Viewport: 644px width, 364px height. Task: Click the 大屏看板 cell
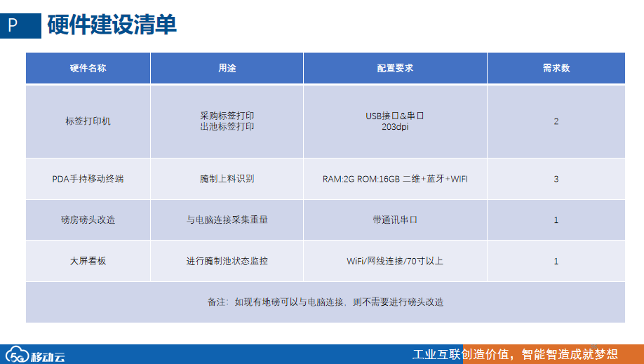pyautogui.click(x=88, y=261)
